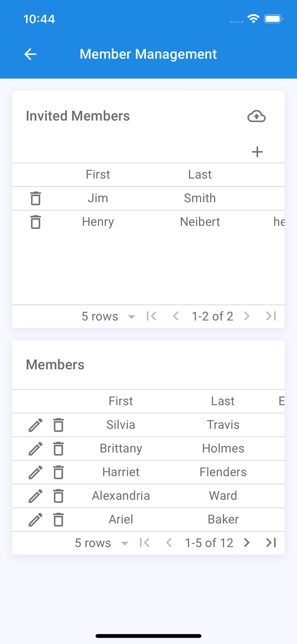Screen dimensions: 297x644
Task: Delete member Silvia Travis
Action: 59,425
